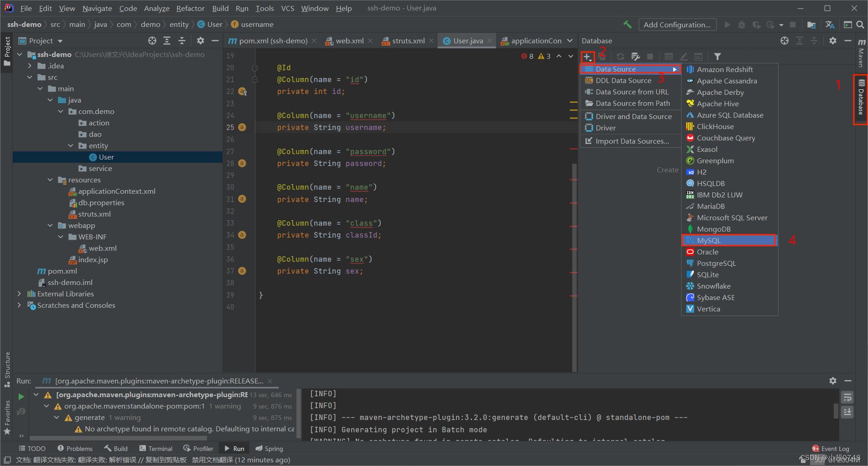Open the Project panel settings gear
This screenshot has width=868, height=466.
tap(201, 41)
